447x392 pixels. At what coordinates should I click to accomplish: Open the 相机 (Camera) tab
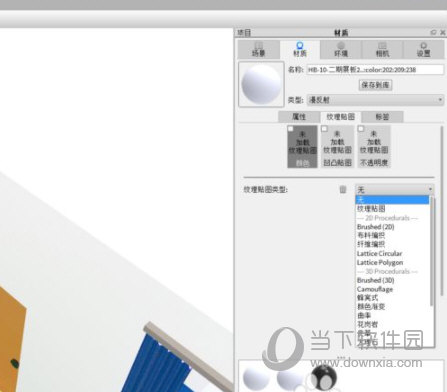tap(382, 50)
